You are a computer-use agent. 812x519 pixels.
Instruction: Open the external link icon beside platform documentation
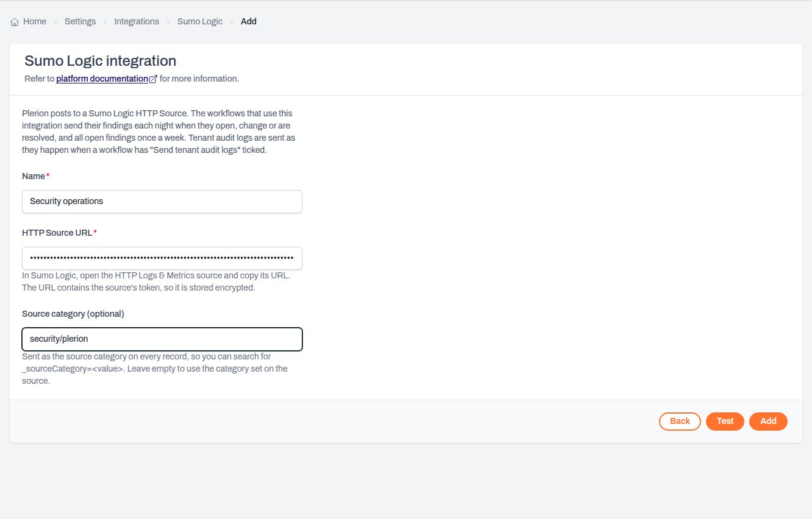[x=153, y=79]
